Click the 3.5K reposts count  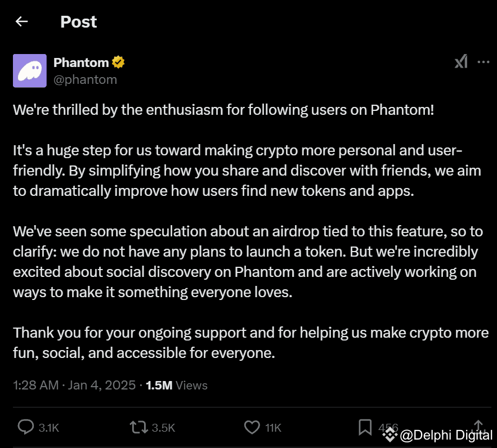164,428
